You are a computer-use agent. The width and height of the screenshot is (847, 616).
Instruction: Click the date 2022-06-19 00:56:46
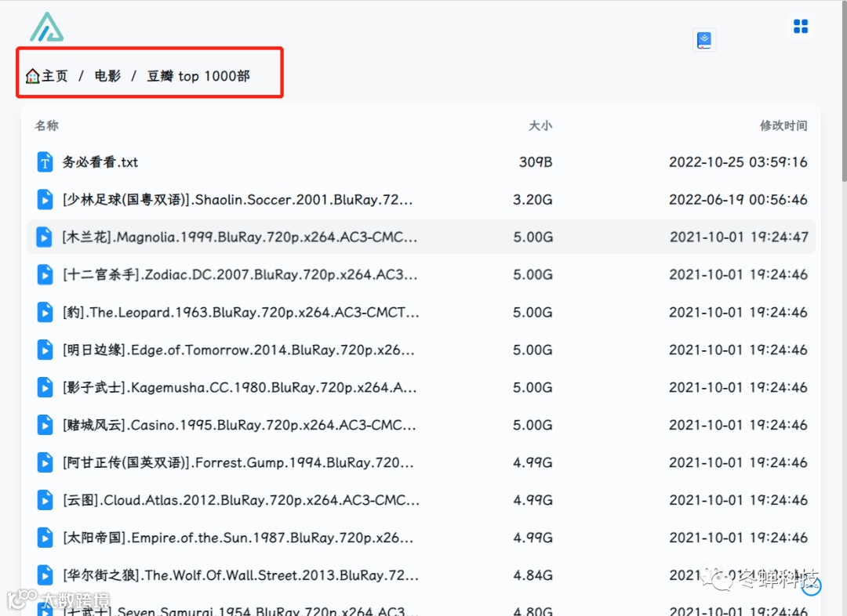tap(738, 200)
